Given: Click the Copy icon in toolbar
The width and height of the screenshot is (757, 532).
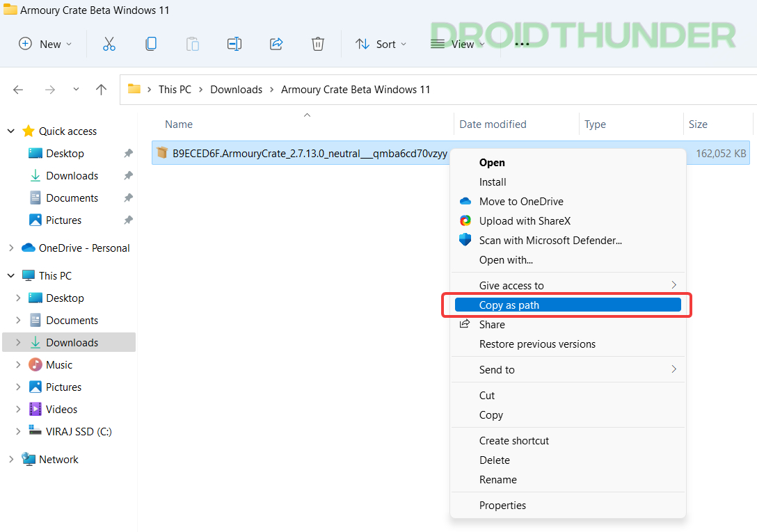Looking at the screenshot, I should click(x=151, y=44).
